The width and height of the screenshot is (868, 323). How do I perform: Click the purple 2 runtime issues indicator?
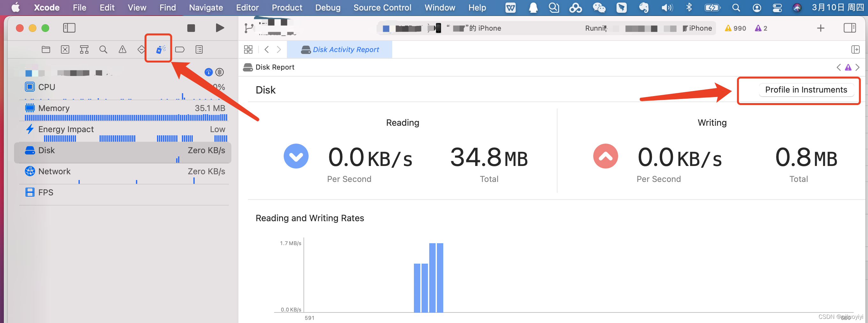pos(761,28)
